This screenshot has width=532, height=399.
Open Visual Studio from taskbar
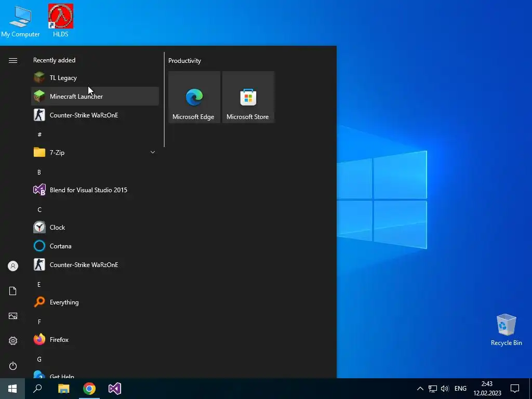[115, 389]
